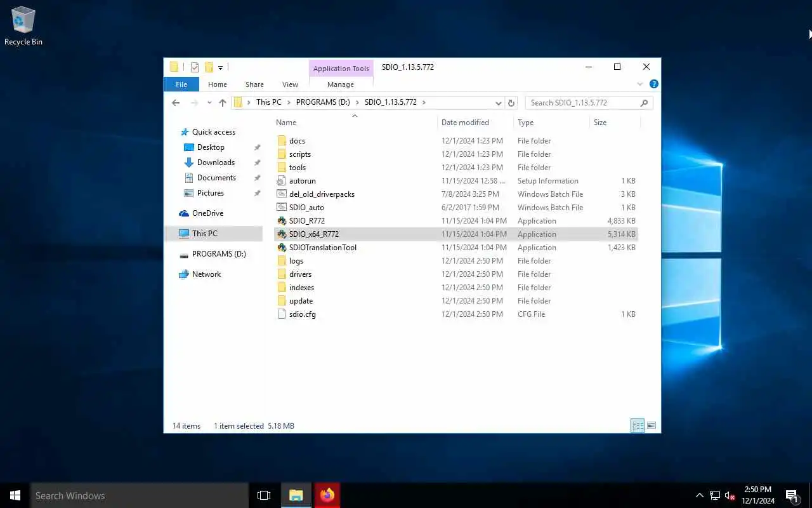Screen dimensions: 812x508
Task: Select the docs folder icon
Action: (x=282, y=141)
